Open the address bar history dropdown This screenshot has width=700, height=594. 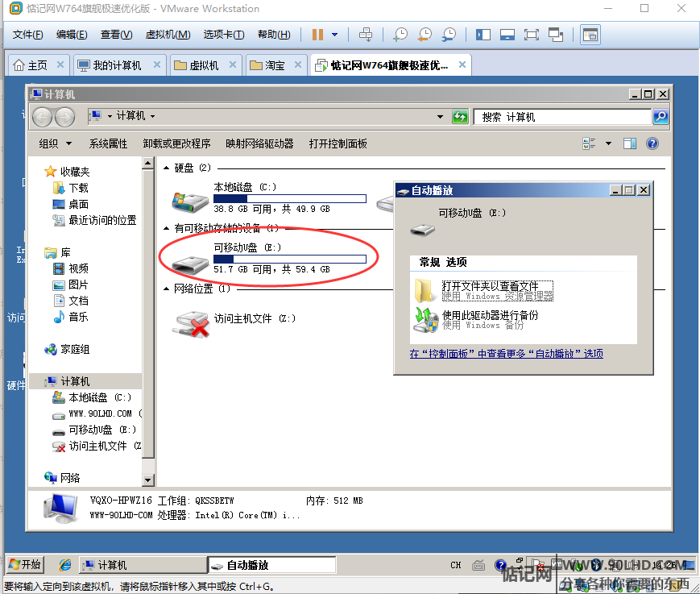point(440,117)
